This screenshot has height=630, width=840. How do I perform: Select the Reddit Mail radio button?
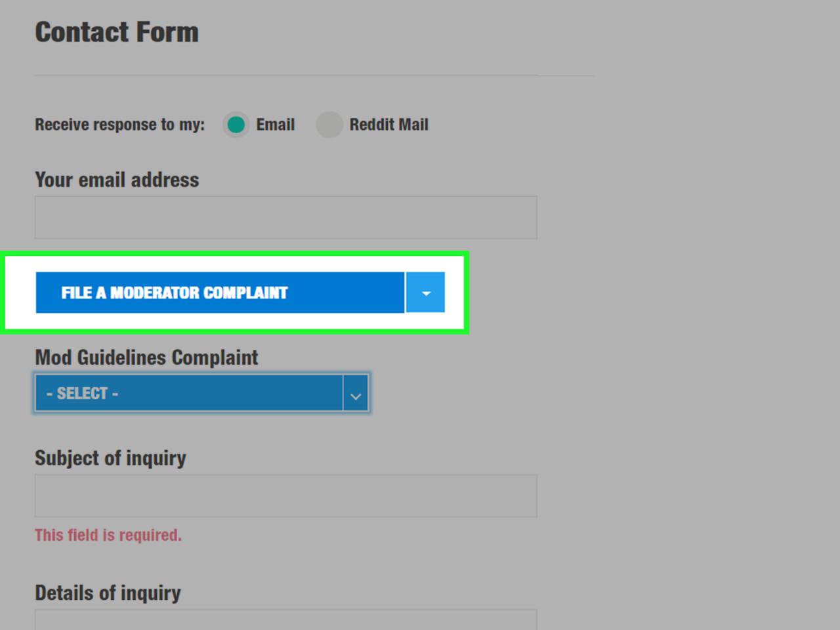tap(329, 125)
